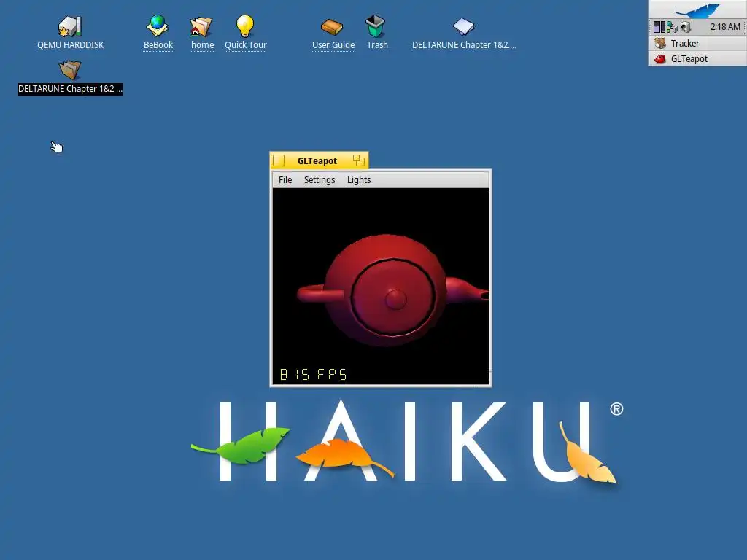
Task: Open the File menu in GLTeapot
Action: 285,180
